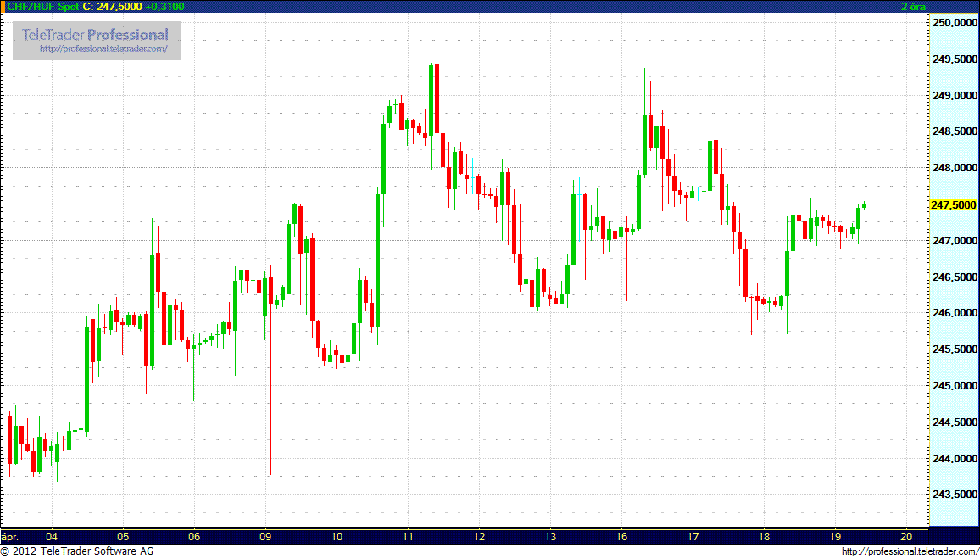This screenshot has width=980, height=559.
Task: Click date label 09 on time axis
Action: tap(265, 536)
